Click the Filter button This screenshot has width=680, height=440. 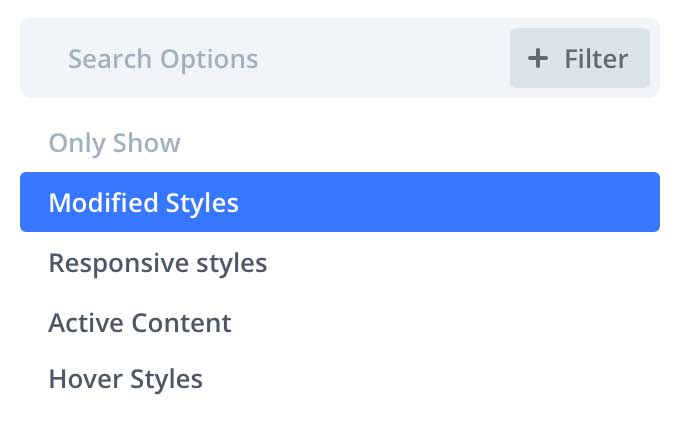(x=580, y=58)
